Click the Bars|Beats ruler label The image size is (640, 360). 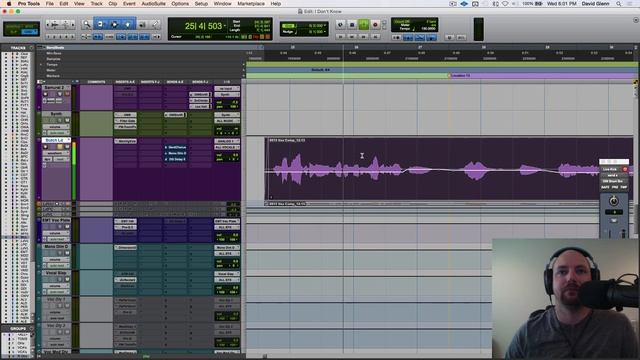click(55, 48)
